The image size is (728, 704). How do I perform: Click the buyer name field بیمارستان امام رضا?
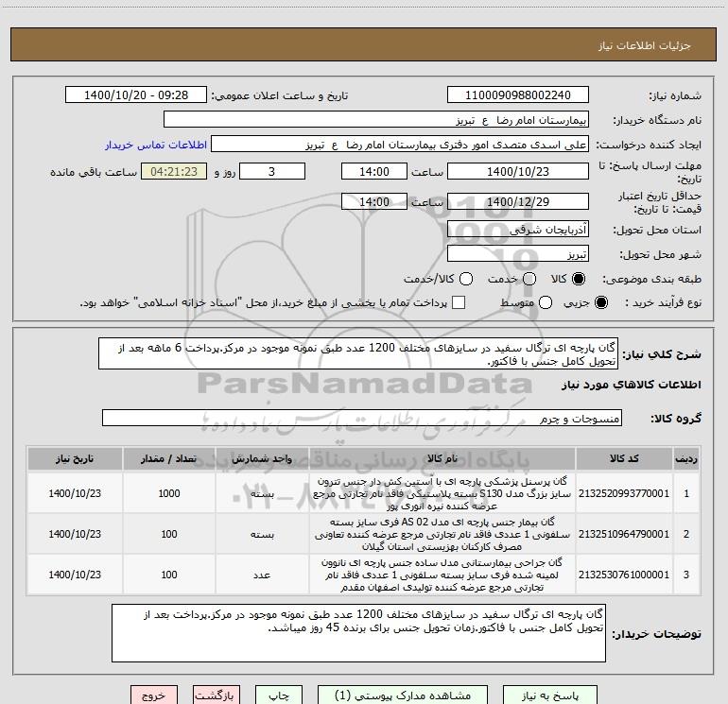pos(376,120)
